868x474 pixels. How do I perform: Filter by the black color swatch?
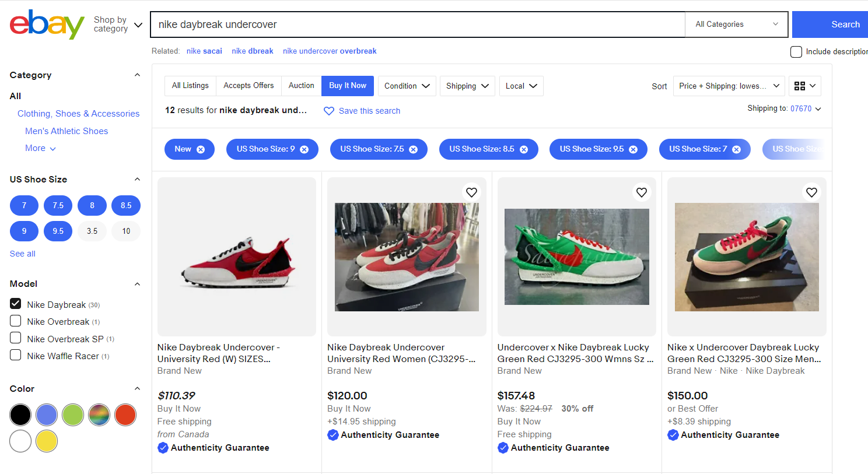click(x=20, y=415)
